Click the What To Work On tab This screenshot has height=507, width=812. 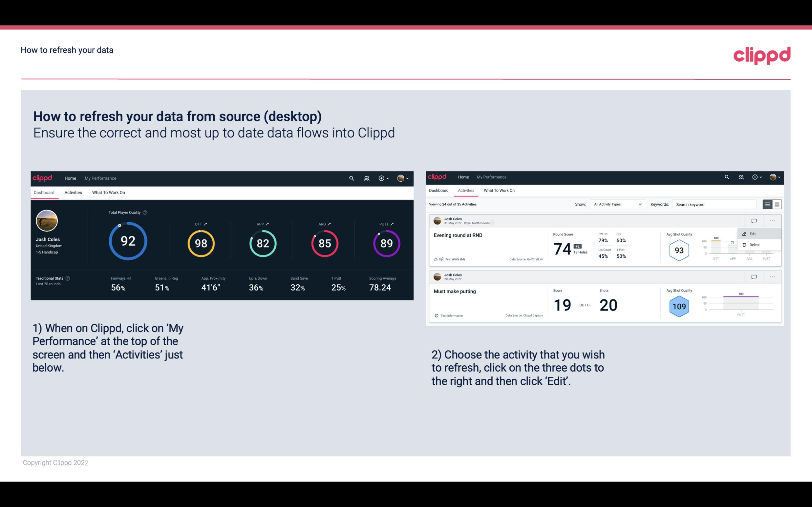(x=109, y=192)
